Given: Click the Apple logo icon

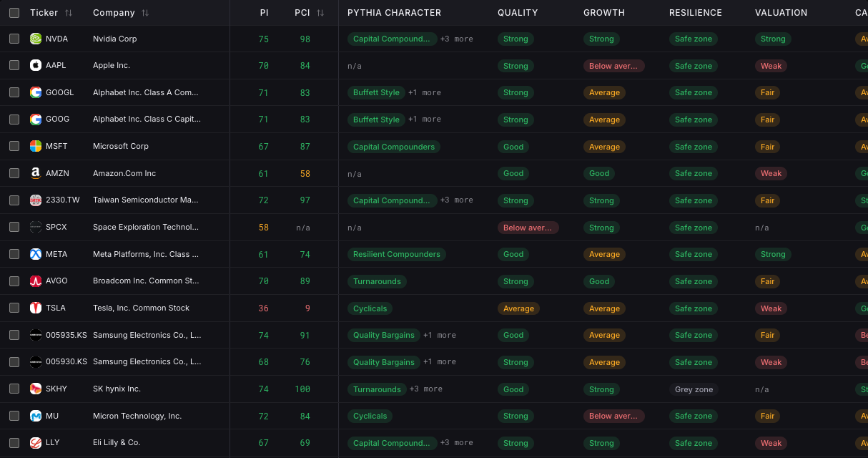Looking at the screenshot, I should [36, 65].
